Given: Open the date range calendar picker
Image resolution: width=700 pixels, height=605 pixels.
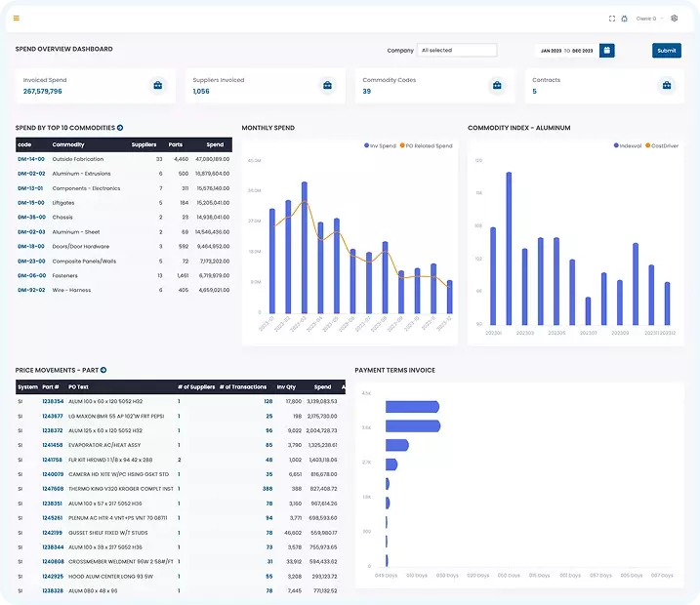Looking at the screenshot, I should pyautogui.click(x=606, y=50).
